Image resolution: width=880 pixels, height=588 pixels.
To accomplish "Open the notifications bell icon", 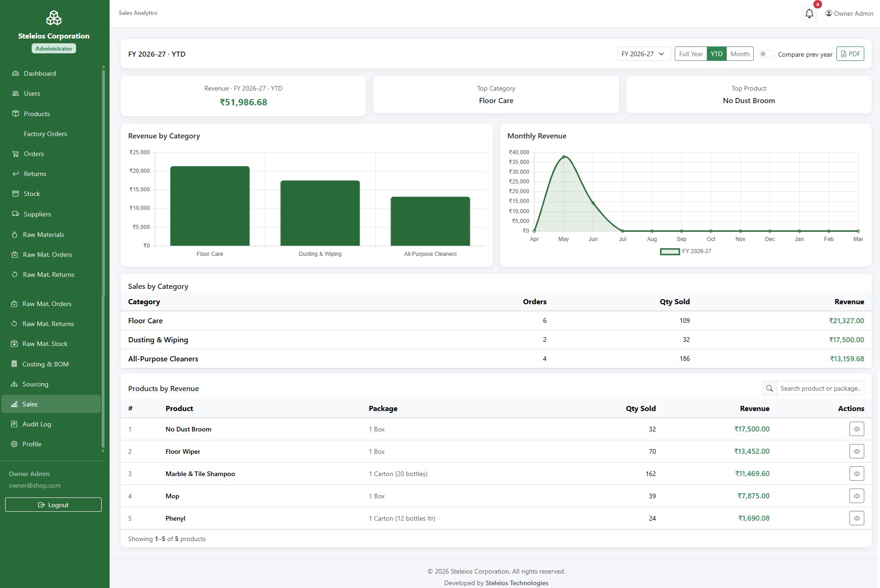I will [809, 13].
